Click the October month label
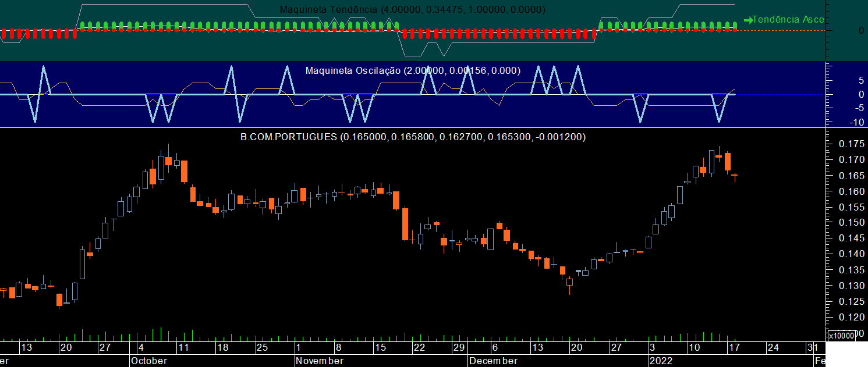 click(149, 361)
